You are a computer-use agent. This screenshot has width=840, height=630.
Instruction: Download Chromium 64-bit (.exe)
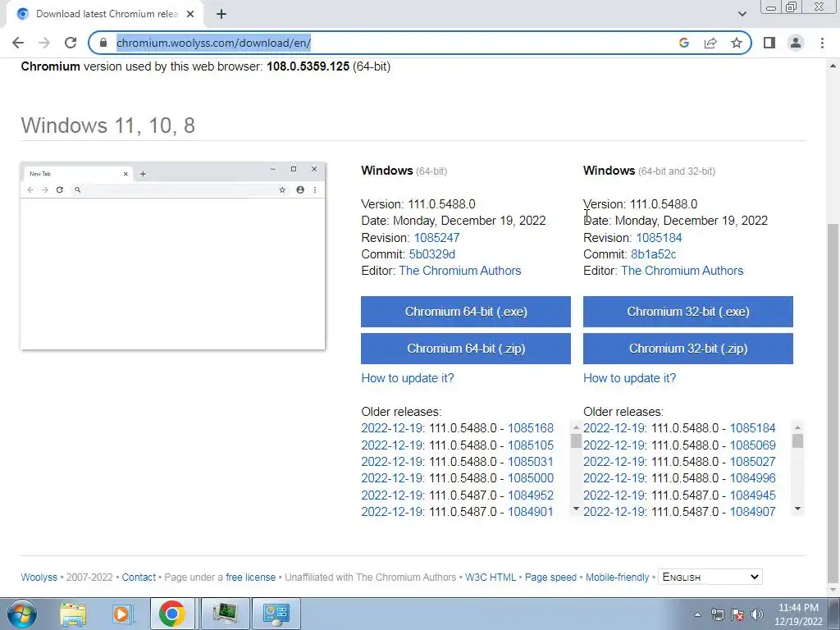(466, 312)
